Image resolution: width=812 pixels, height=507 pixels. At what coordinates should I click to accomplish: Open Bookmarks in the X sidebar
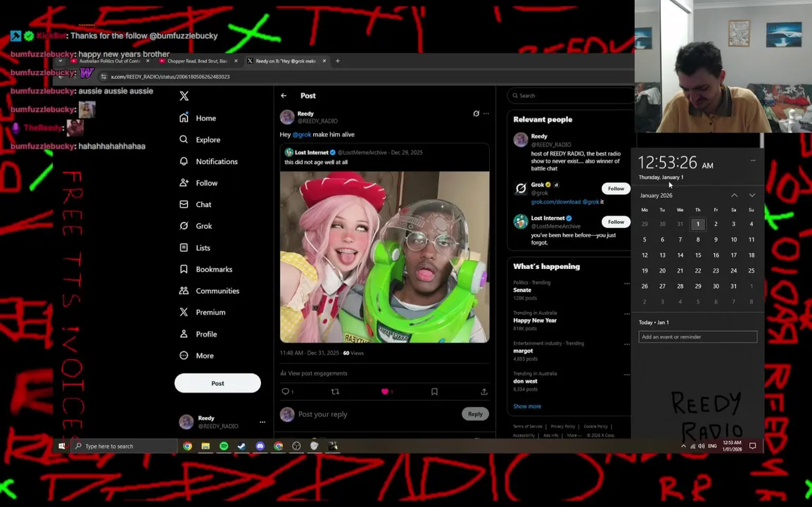[x=205, y=269]
